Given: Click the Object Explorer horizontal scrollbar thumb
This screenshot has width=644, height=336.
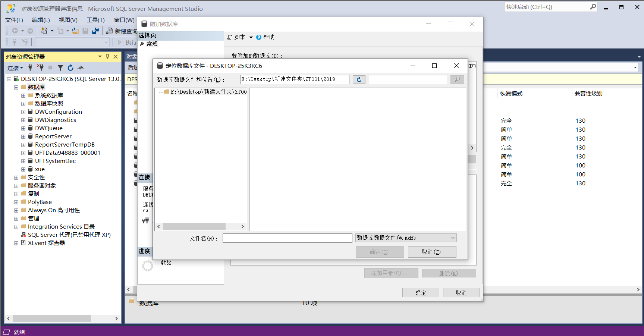Looking at the screenshot, I should [52, 319].
